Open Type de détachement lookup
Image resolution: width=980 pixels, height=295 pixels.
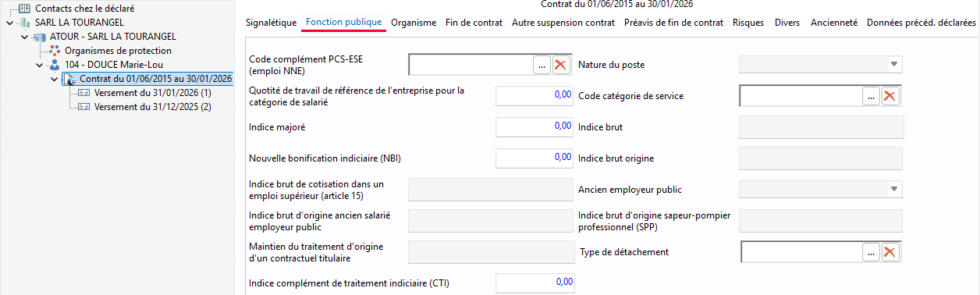(872, 252)
